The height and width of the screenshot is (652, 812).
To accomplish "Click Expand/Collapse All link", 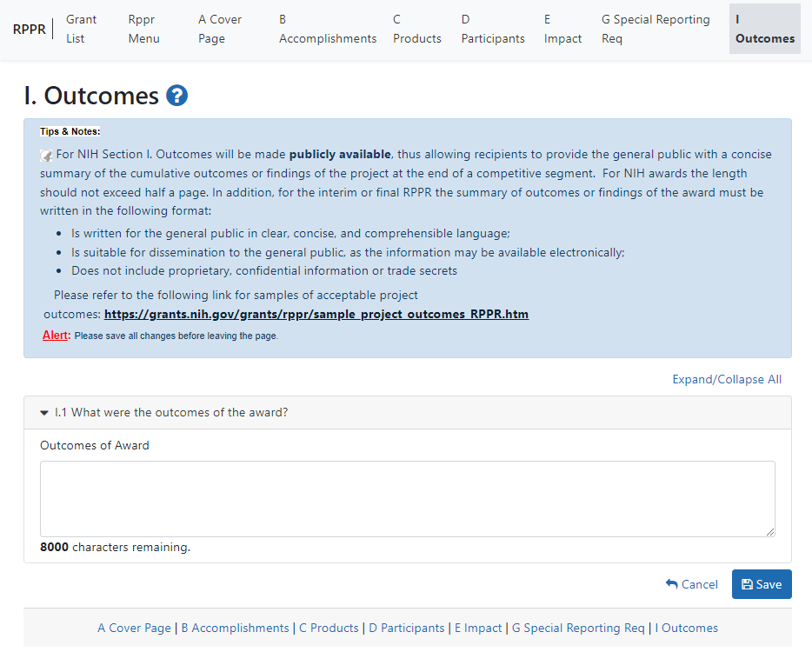I will tap(726, 379).
